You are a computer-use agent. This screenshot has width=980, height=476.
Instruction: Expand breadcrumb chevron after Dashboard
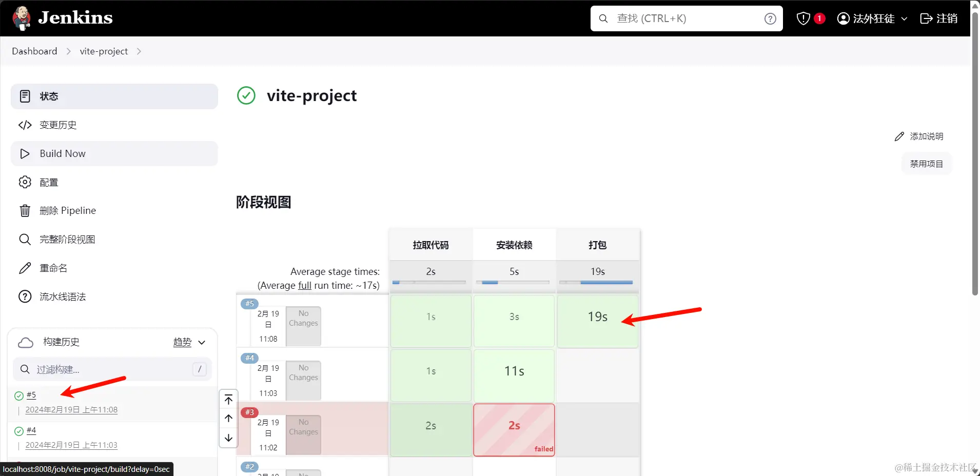[x=68, y=51]
